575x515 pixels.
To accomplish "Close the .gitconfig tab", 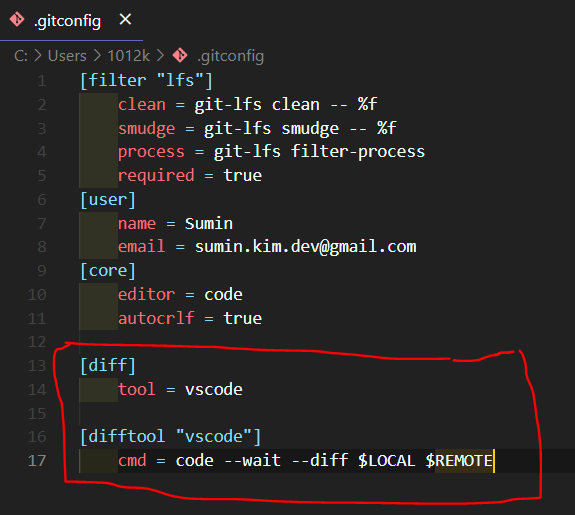I will click(x=125, y=19).
